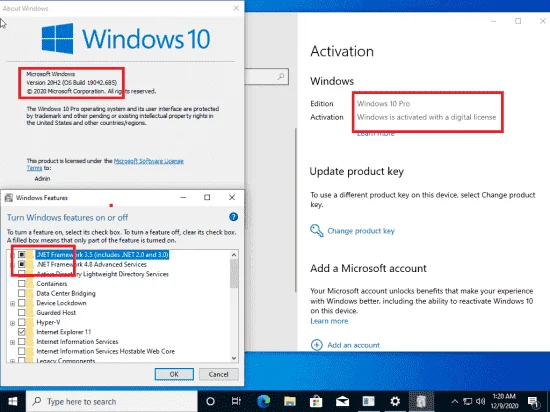Click the Cortana circle icon on taskbar
Viewport: 550px width, 412px height.
[210, 401]
